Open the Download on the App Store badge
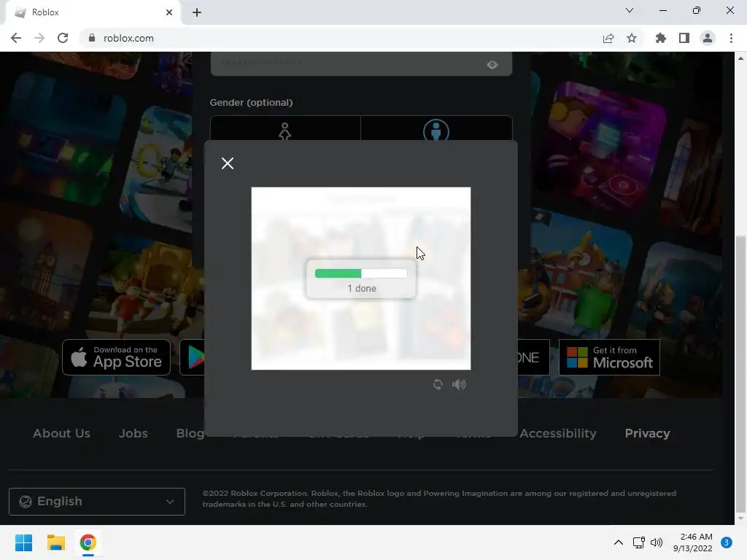Viewport: 747px width, 560px height. click(x=116, y=357)
